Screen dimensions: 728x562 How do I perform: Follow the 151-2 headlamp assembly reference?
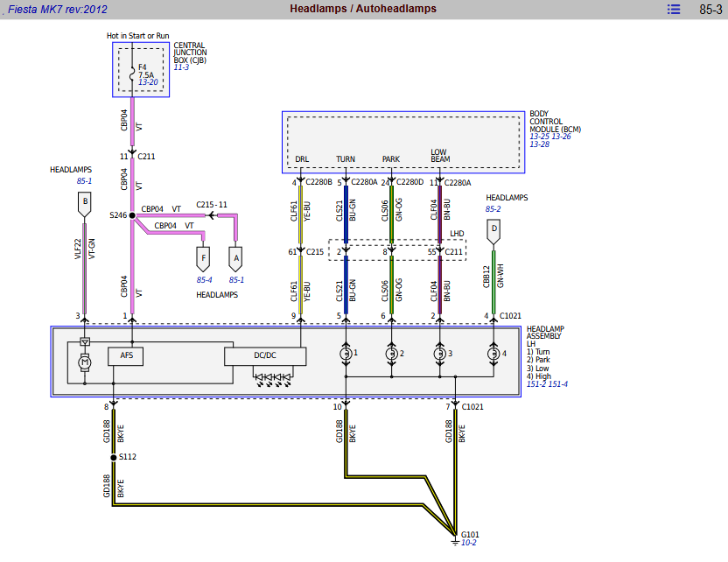click(535, 383)
